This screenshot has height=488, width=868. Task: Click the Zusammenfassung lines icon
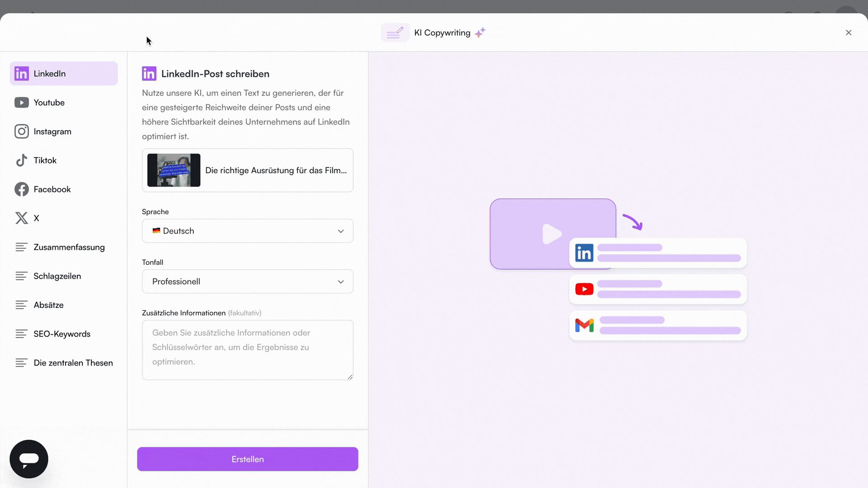click(21, 247)
